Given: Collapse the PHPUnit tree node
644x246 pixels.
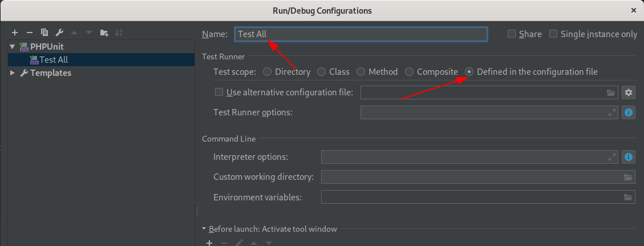Looking at the screenshot, I should tap(13, 46).
